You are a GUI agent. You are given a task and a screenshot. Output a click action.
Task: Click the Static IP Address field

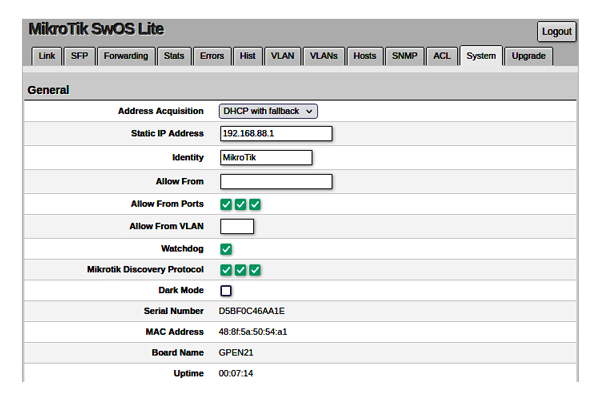pyautogui.click(x=276, y=134)
